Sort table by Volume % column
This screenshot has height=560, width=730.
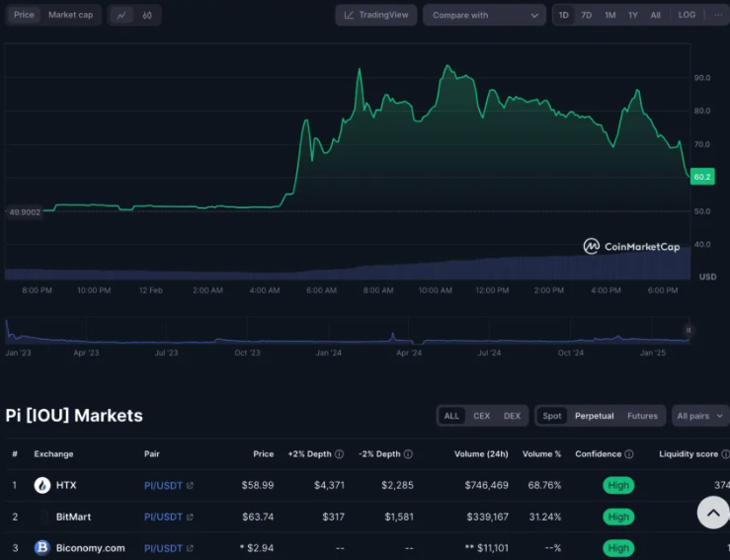click(541, 454)
